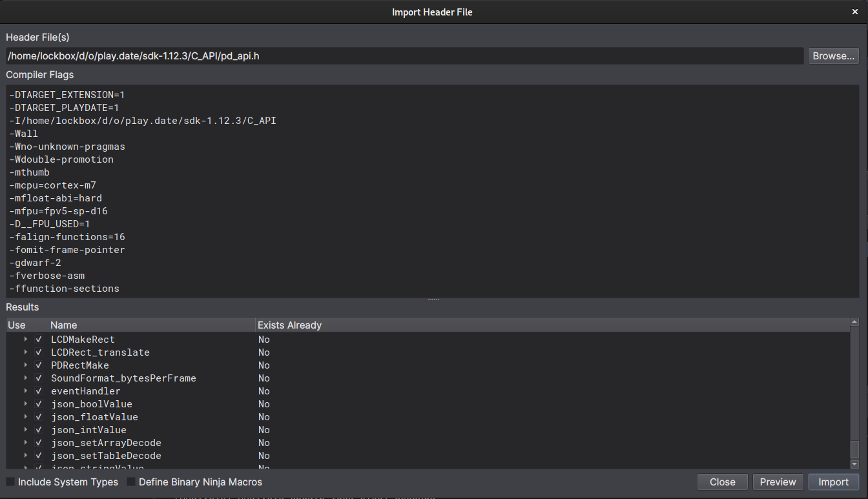Enable Include System Types checkbox
Image resolution: width=868 pixels, height=499 pixels.
click(x=10, y=482)
